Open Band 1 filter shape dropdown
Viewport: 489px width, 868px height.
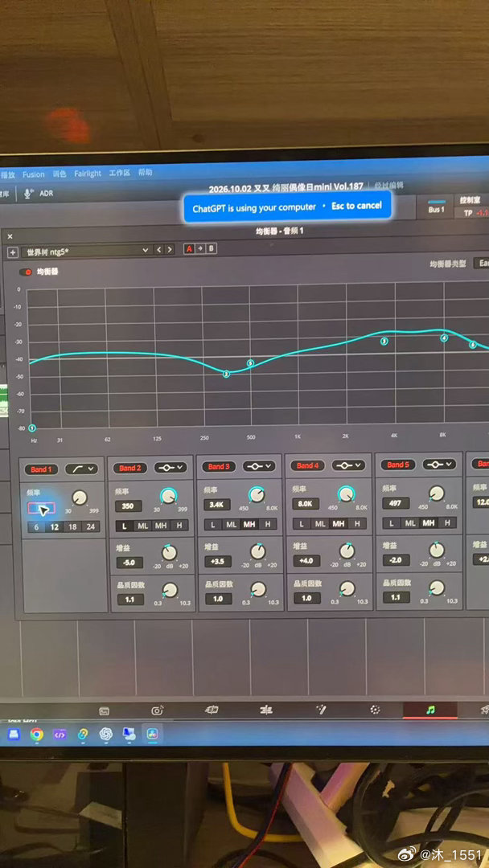[x=82, y=469]
